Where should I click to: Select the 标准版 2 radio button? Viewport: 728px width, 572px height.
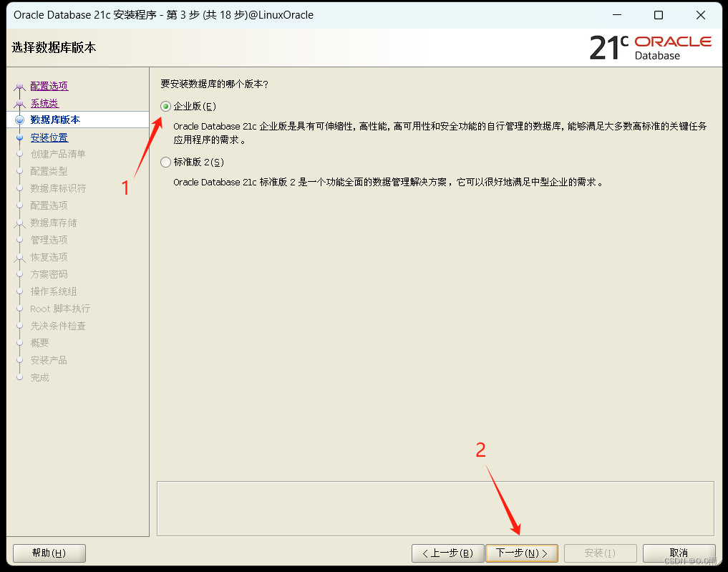(x=165, y=162)
